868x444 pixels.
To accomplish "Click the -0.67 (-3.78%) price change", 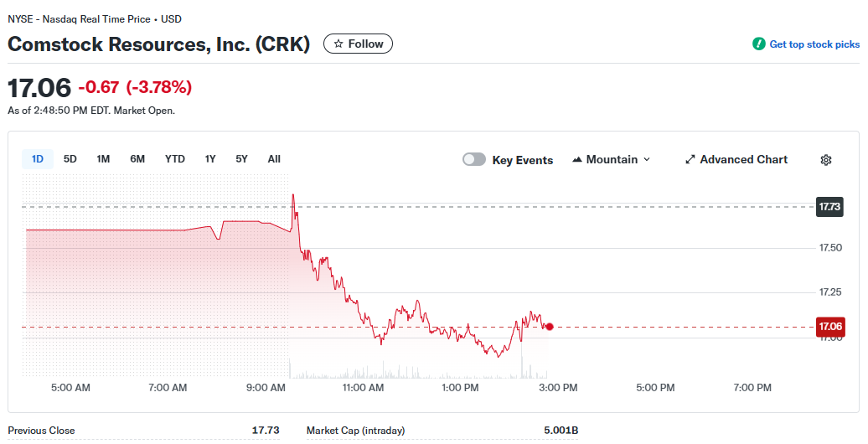I will click(x=135, y=87).
